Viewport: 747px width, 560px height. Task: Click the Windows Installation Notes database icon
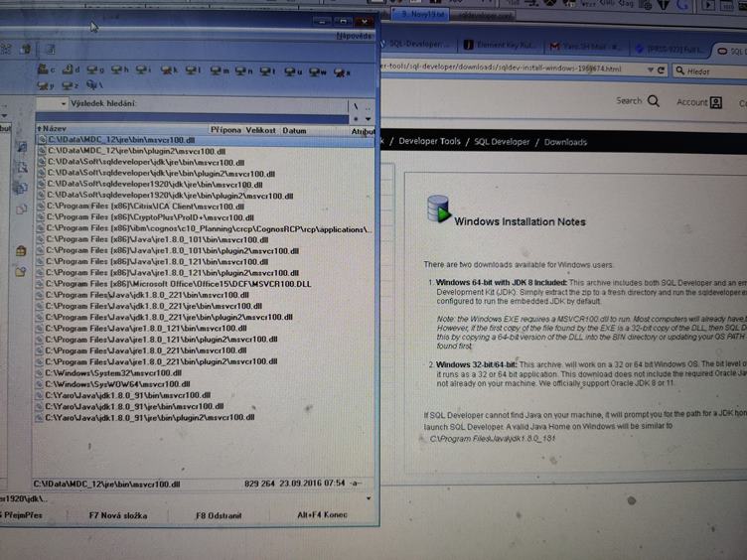point(439,210)
